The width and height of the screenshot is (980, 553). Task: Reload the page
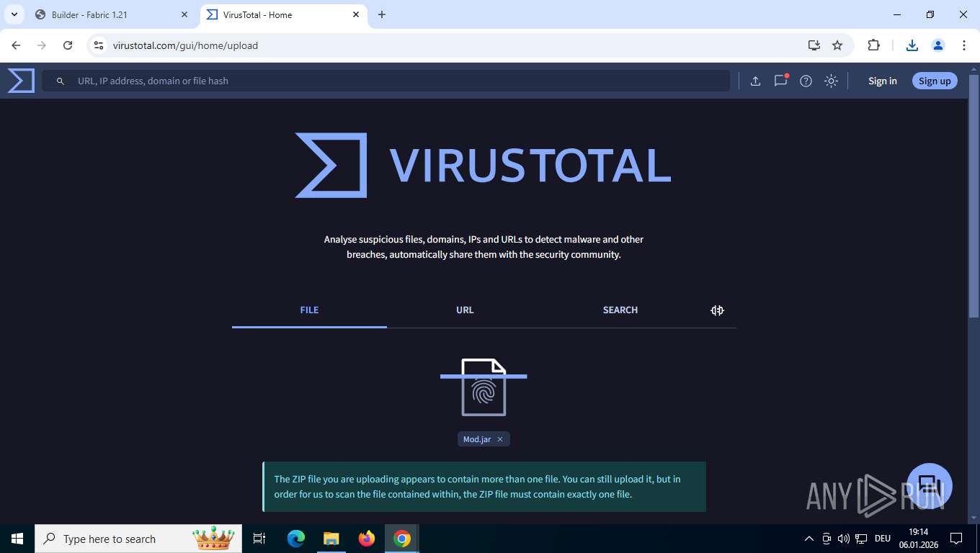coord(68,45)
